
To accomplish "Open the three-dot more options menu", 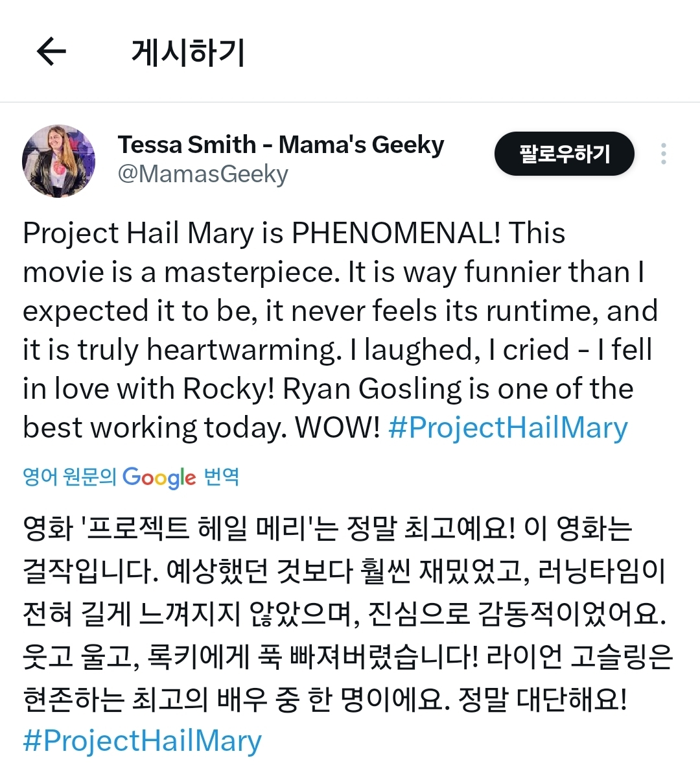I will pyautogui.click(x=663, y=154).
